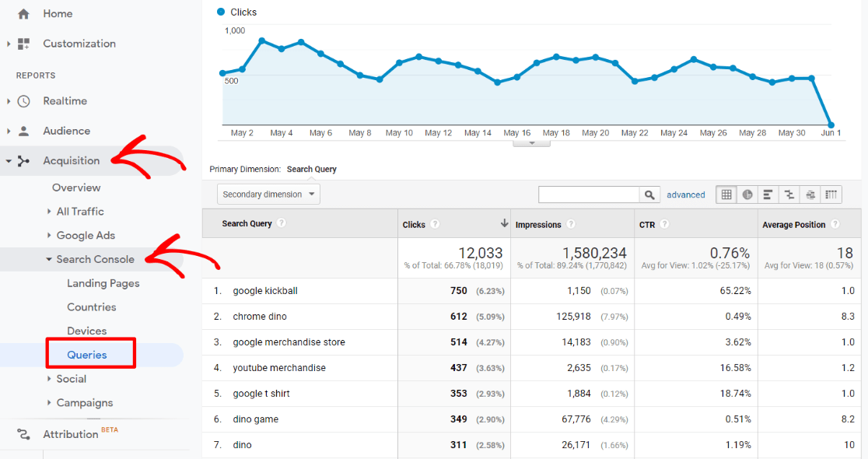868x459 pixels.
Task: Collapse the Search Console submenu arrow
Action: pyautogui.click(x=49, y=259)
